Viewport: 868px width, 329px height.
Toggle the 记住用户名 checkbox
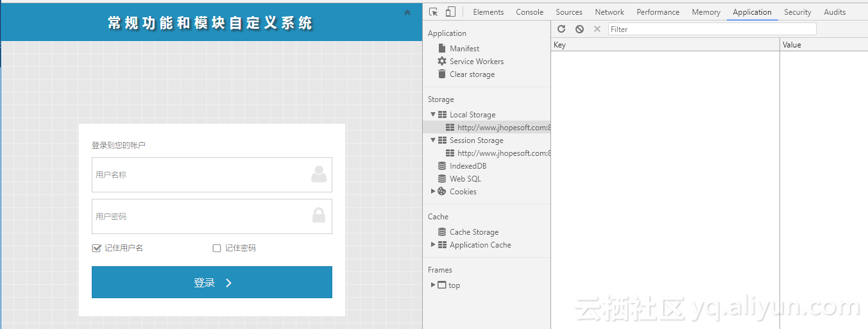(97, 248)
